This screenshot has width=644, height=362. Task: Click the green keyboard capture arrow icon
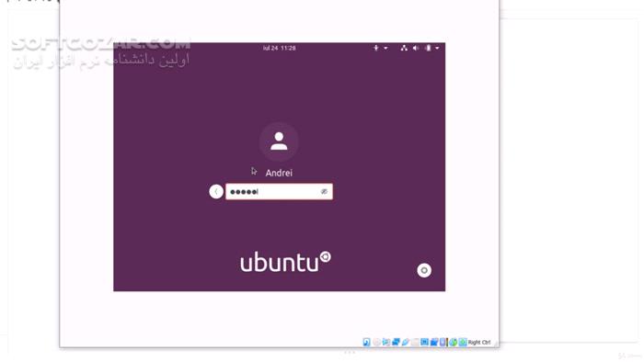pos(463,342)
